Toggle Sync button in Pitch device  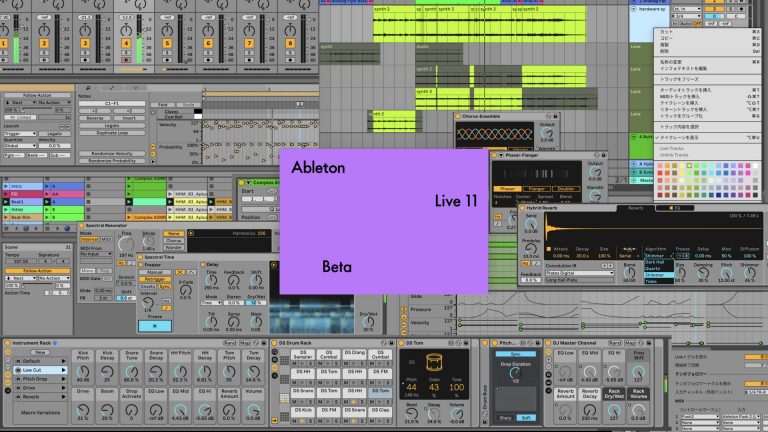coord(515,354)
